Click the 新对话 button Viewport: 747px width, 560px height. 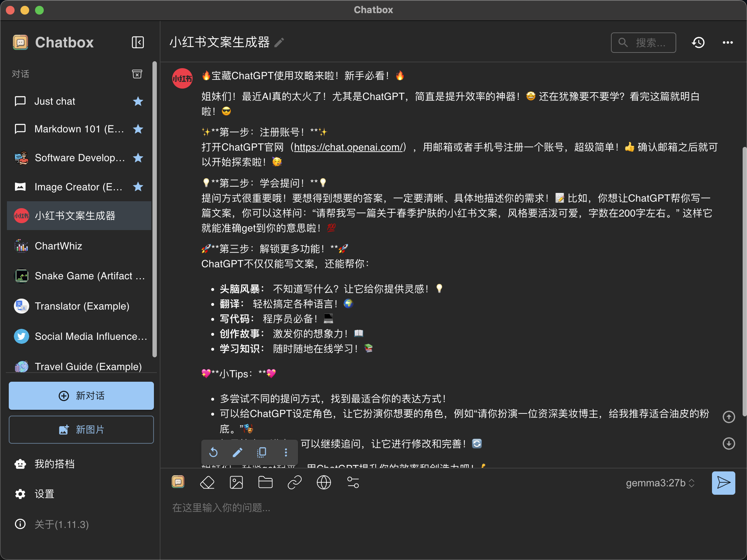coord(81,396)
